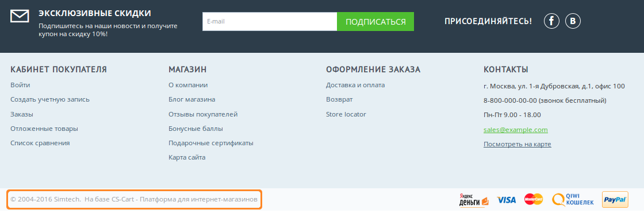The height and width of the screenshot is (221, 644).
Task: Open the Карта сайта link
Action: tap(187, 157)
